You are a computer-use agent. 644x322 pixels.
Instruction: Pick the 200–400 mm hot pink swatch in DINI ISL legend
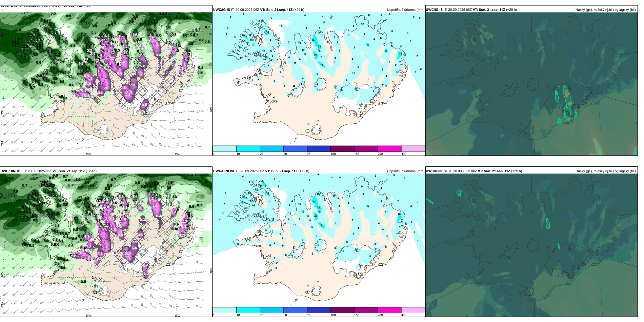389,310
